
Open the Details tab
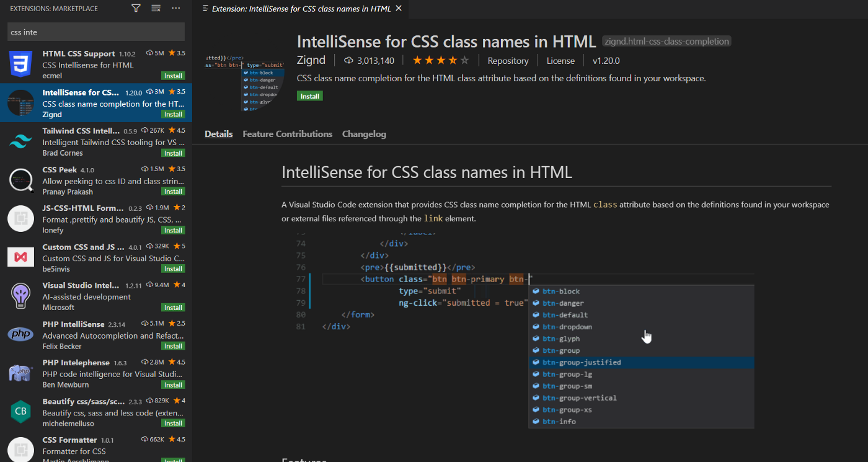[218, 134]
